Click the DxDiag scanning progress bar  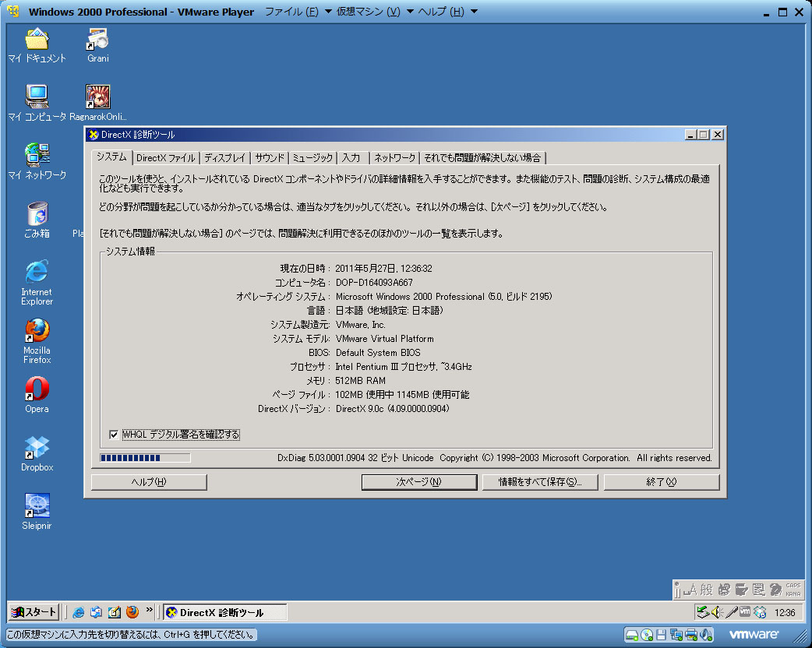pyautogui.click(x=145, y=457)
